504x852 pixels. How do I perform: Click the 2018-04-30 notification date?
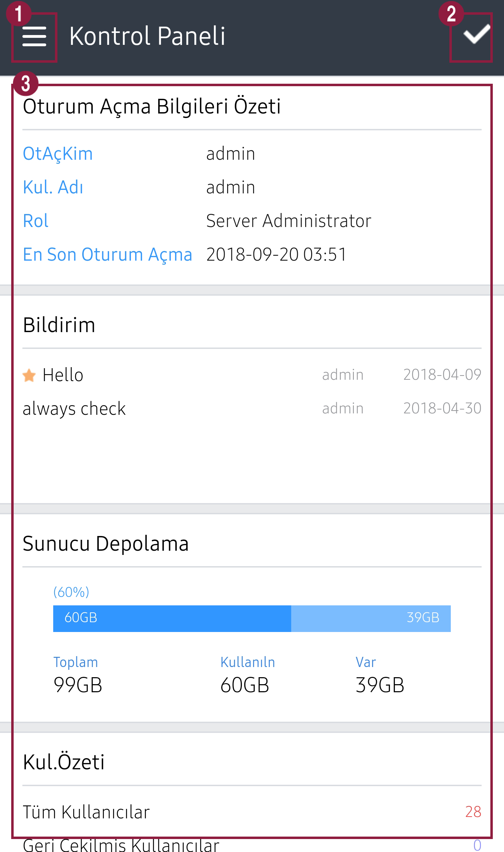[x=442, y=409]
